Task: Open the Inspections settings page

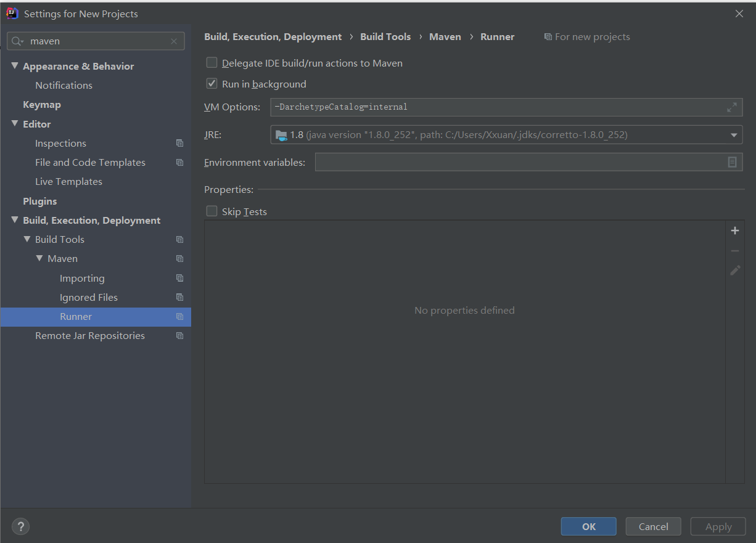Action: 60,143
